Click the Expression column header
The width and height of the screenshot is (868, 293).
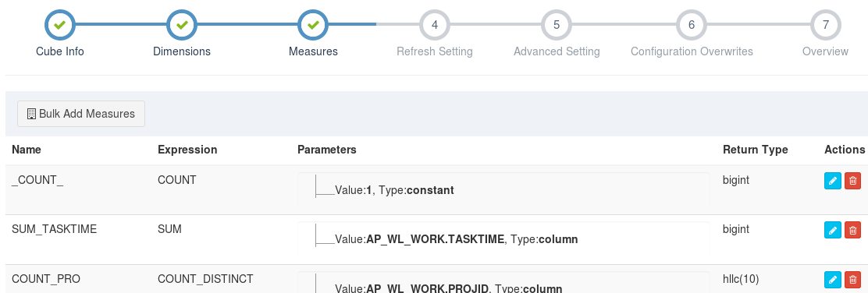point(187,150)
